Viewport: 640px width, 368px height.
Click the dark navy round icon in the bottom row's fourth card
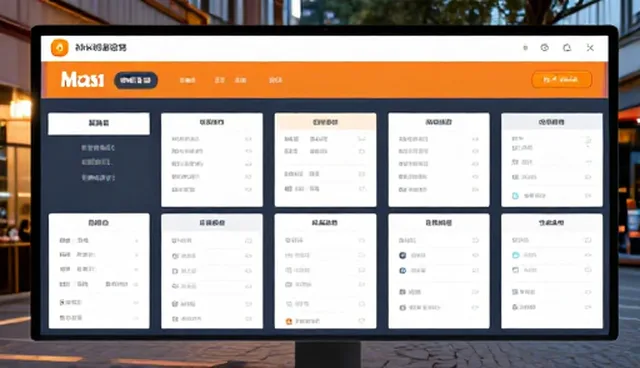tap(402, 255)
